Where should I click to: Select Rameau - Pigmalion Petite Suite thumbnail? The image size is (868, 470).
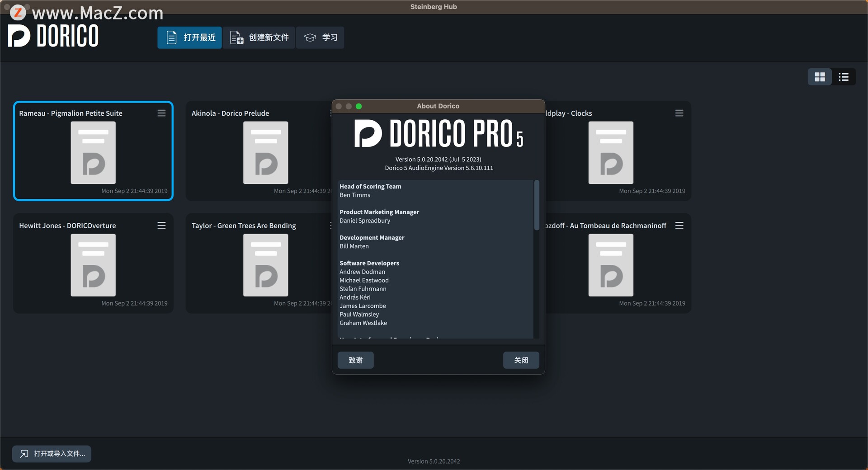[x=93, y=153]
